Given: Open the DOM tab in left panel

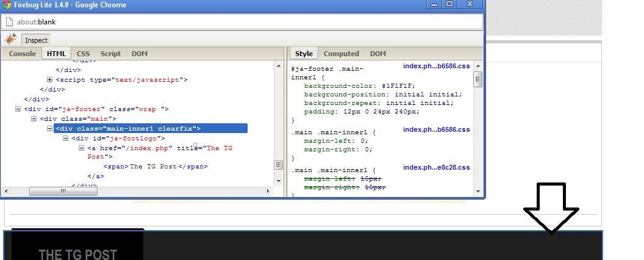Looking at the screenshot, I should coord(139,53).
